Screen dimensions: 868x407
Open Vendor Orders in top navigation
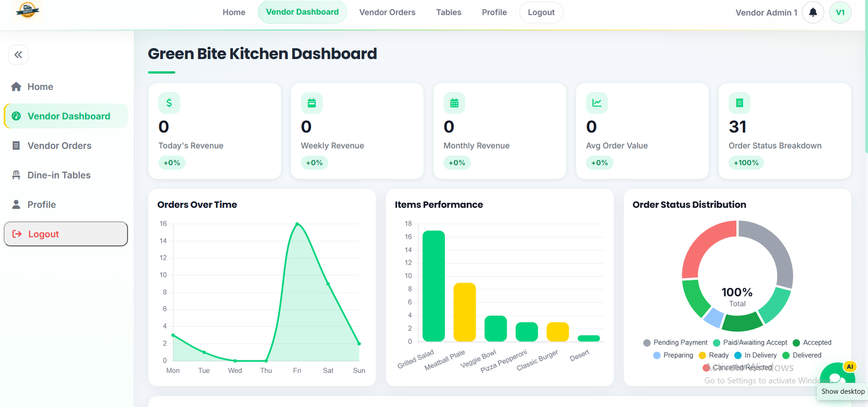pos(387,12)
